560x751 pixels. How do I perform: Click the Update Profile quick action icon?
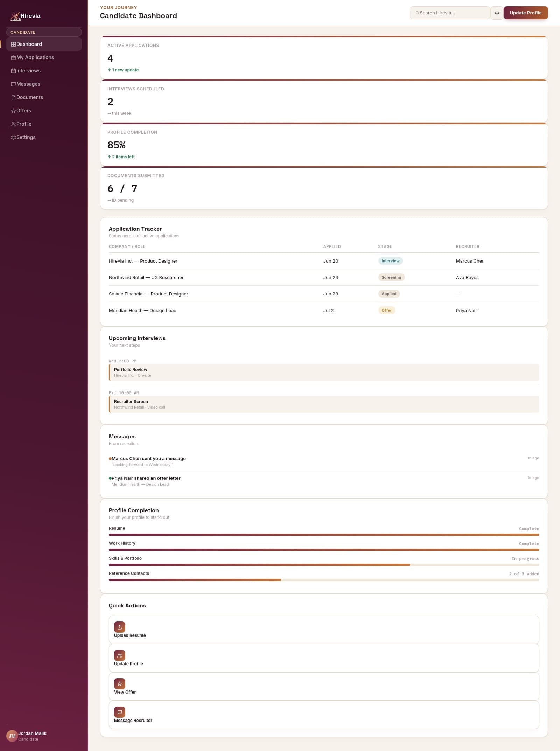pyautogui.click(x=120, y=655)
